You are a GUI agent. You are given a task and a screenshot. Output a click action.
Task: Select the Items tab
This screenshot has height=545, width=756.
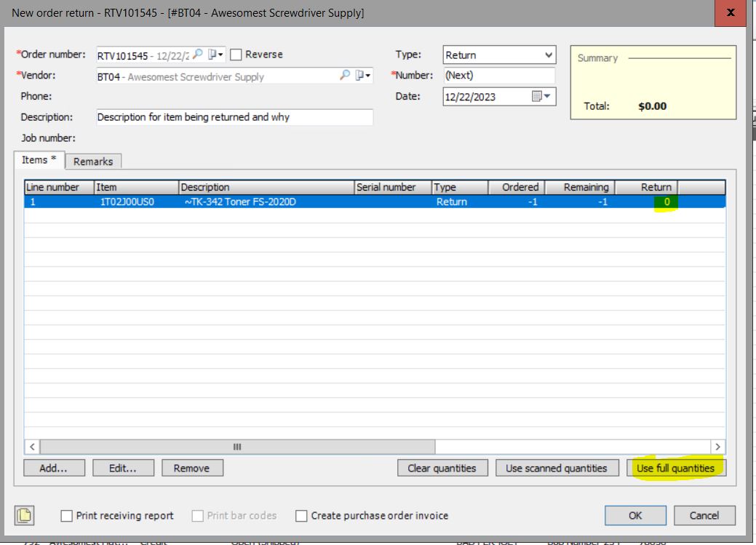click(x=39, y=160)
